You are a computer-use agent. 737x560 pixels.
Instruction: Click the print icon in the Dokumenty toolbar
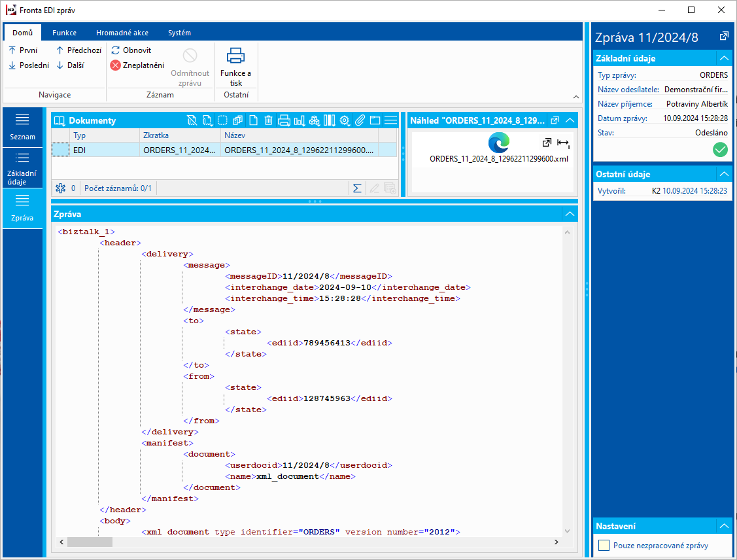pos(284,120)
